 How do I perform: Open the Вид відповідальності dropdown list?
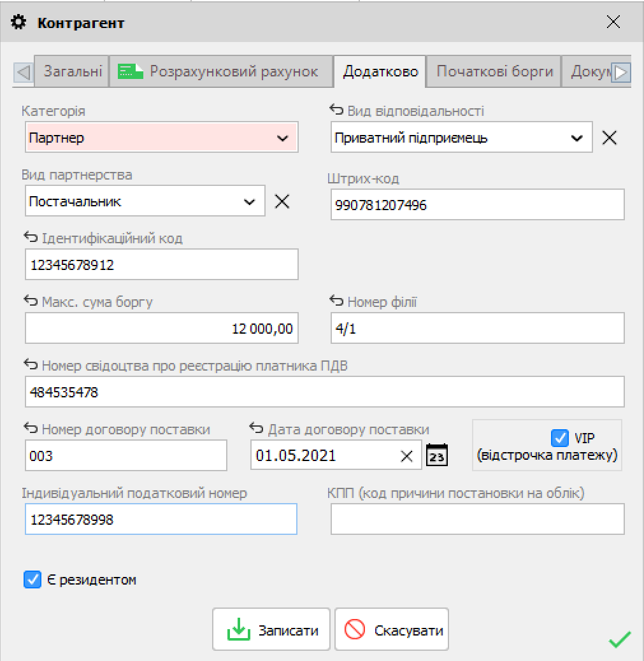point(576,138)
